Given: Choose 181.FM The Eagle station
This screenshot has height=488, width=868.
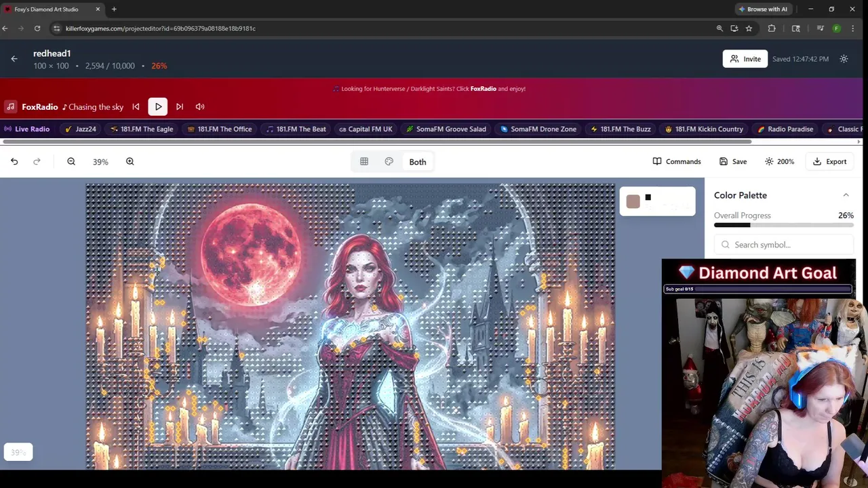Looking at the screenshot, I should click(141, 129).
